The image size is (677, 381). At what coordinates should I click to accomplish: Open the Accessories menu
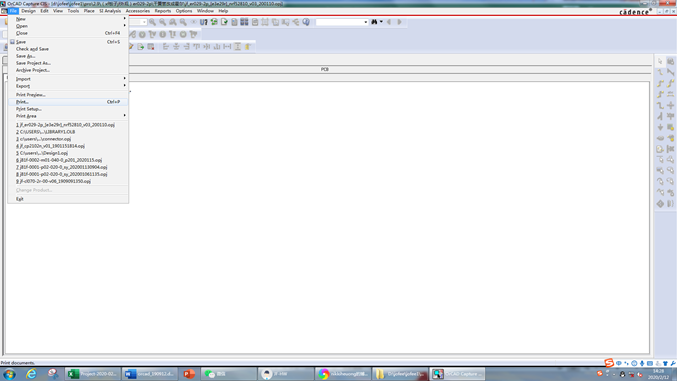click(138, 11)
